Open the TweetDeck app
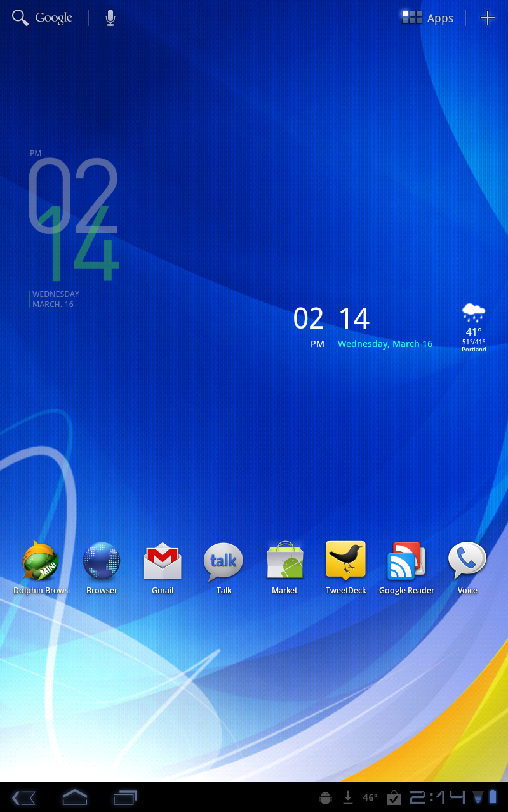The width and height of the screenshot is (508, 812). click(x=345, y=561)
